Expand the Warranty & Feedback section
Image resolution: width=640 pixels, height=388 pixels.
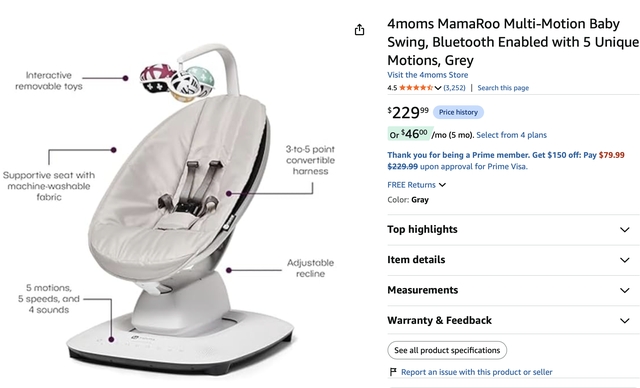pos(513,320)
